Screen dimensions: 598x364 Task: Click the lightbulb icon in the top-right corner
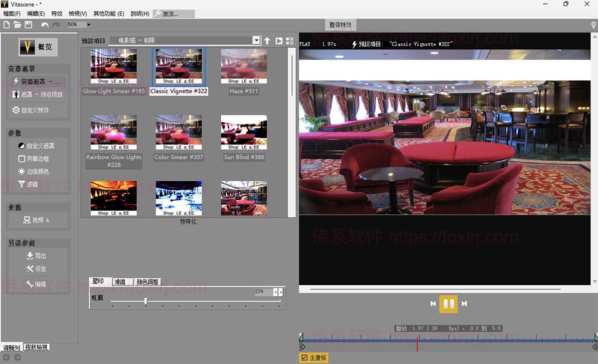point(593,25)
